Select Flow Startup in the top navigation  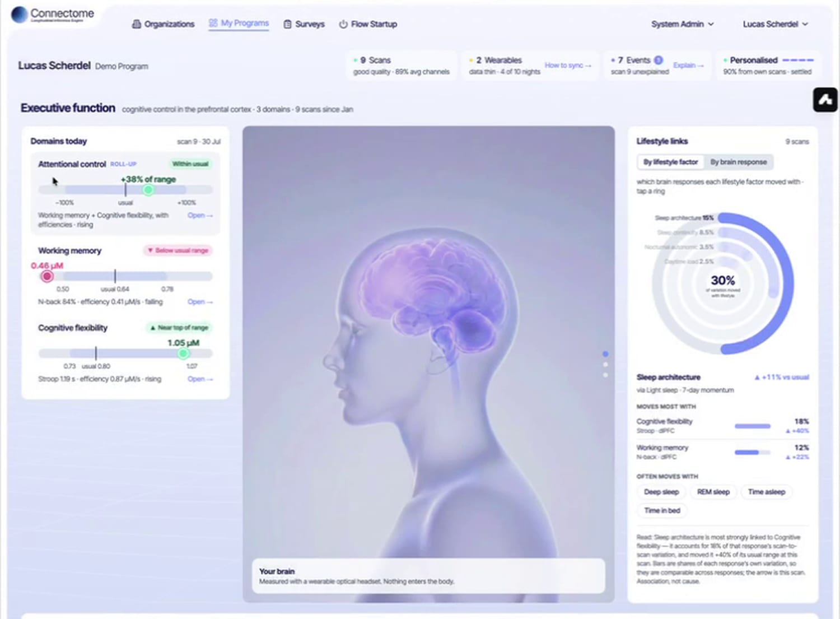click(368, 24)
